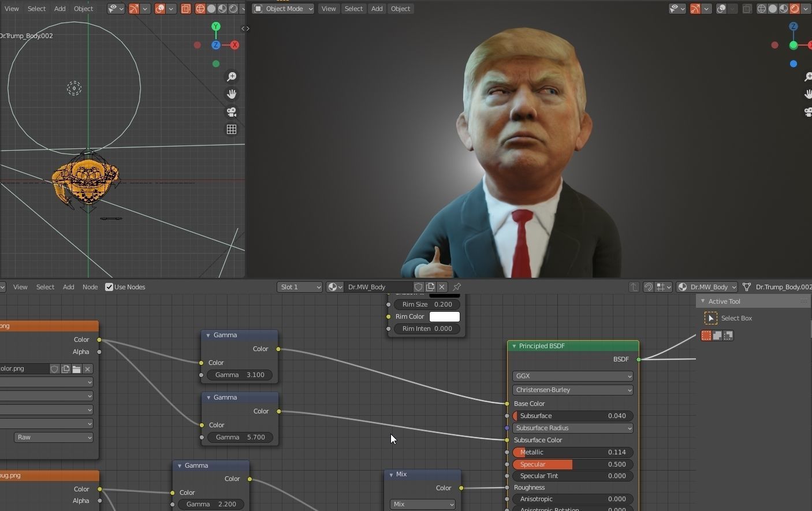Open the Object menu in left viewport
The width and height of the screenshot is (812, 511).
(83, 9)
